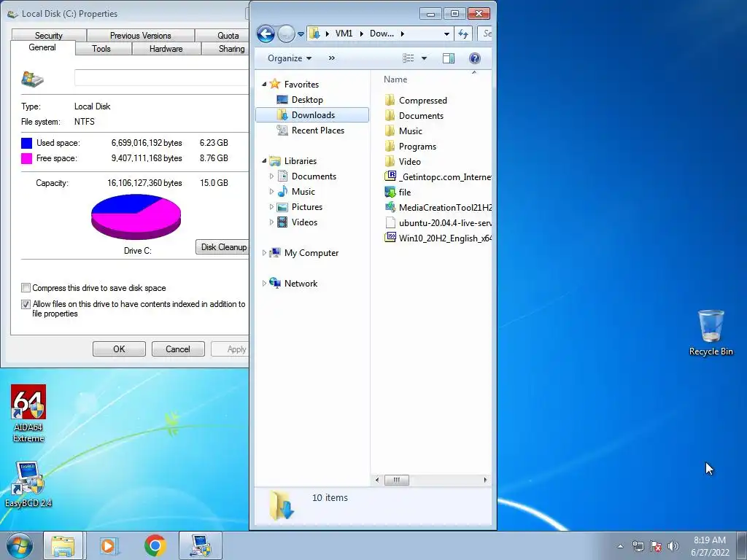Launch Windows Media Player from taskbar

(109, 545)
